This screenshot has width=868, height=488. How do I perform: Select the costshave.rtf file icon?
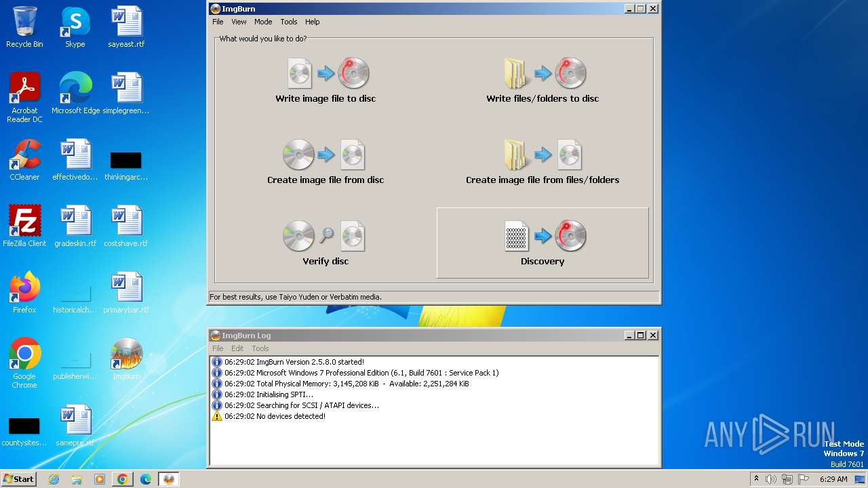point(126,226)
